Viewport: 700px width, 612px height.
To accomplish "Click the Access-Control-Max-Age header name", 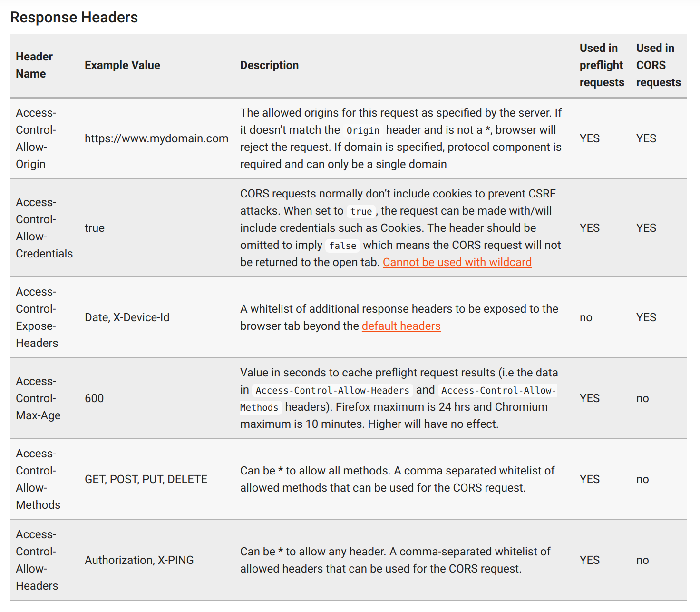I will click(38, 398).
